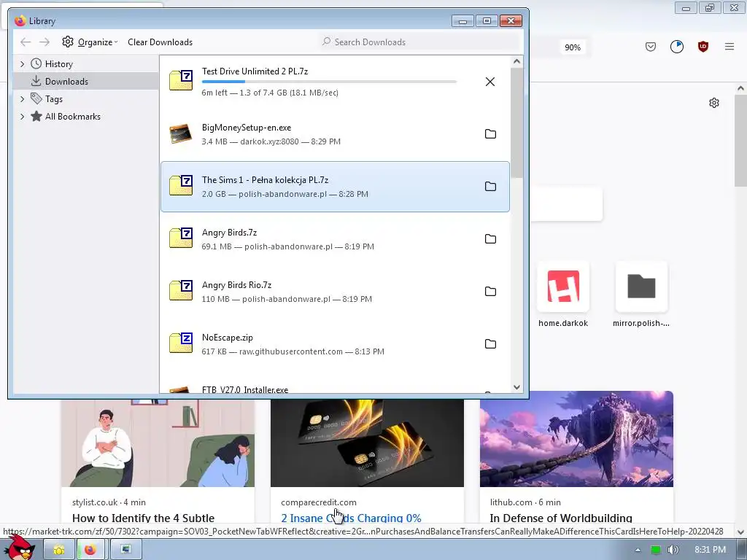Open the Angry Birds start button

tap(20, 548)
